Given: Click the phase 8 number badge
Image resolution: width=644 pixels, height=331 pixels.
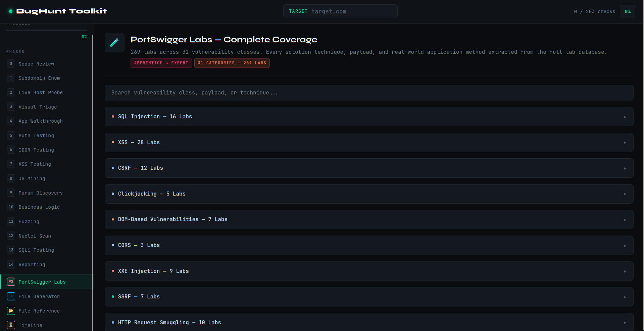Looking at the screenshot, I should [x=11, y=178].
